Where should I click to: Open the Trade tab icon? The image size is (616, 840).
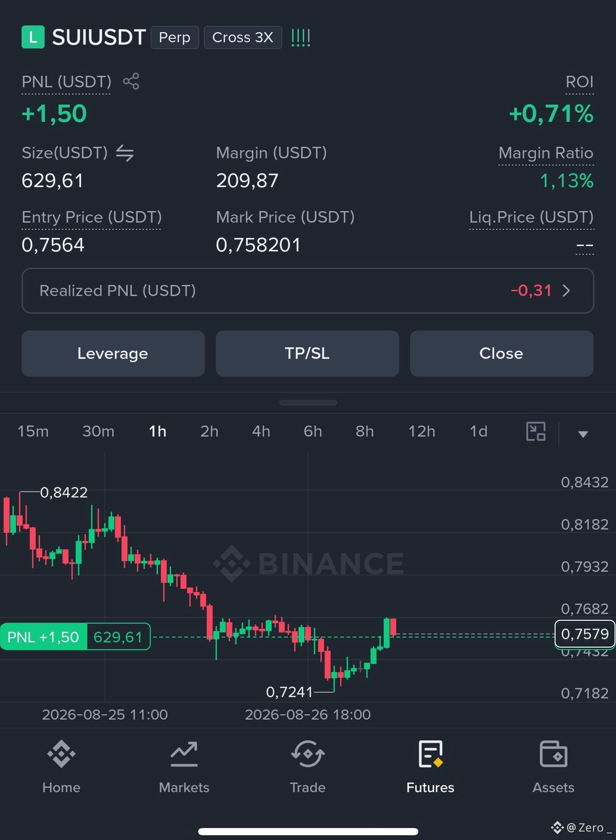[308, 754]
